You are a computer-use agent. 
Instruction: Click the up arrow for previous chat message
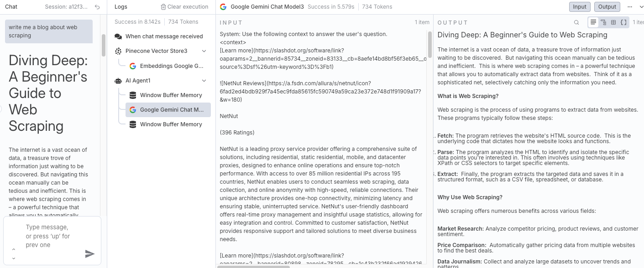point(14,249)
